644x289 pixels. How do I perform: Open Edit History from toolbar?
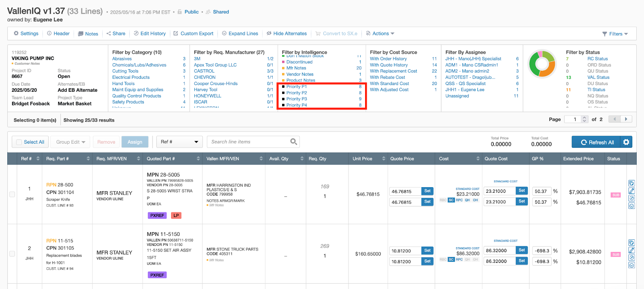[150, 34]
